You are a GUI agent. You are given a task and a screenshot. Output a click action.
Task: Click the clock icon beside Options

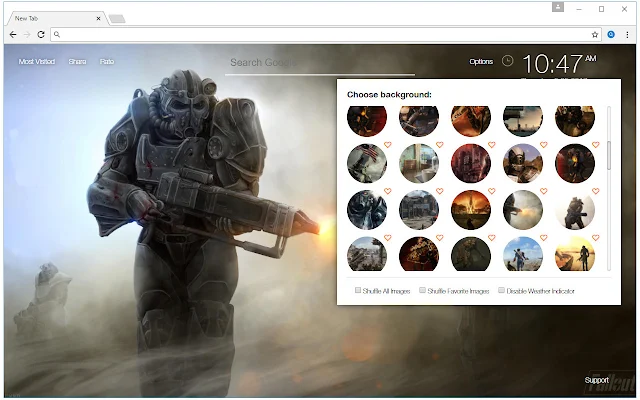507,61
